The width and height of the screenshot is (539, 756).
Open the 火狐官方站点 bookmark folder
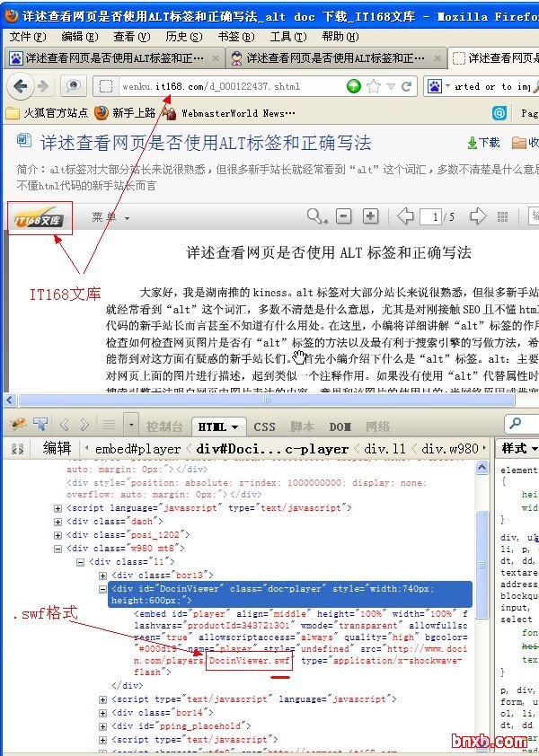point(47,113)
